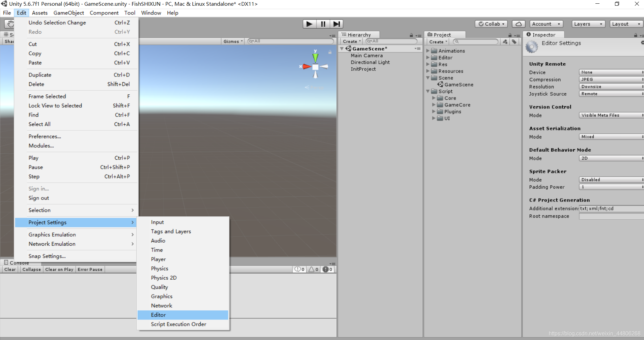Open Version Control Mode dropdown

[x=611, y=115]
